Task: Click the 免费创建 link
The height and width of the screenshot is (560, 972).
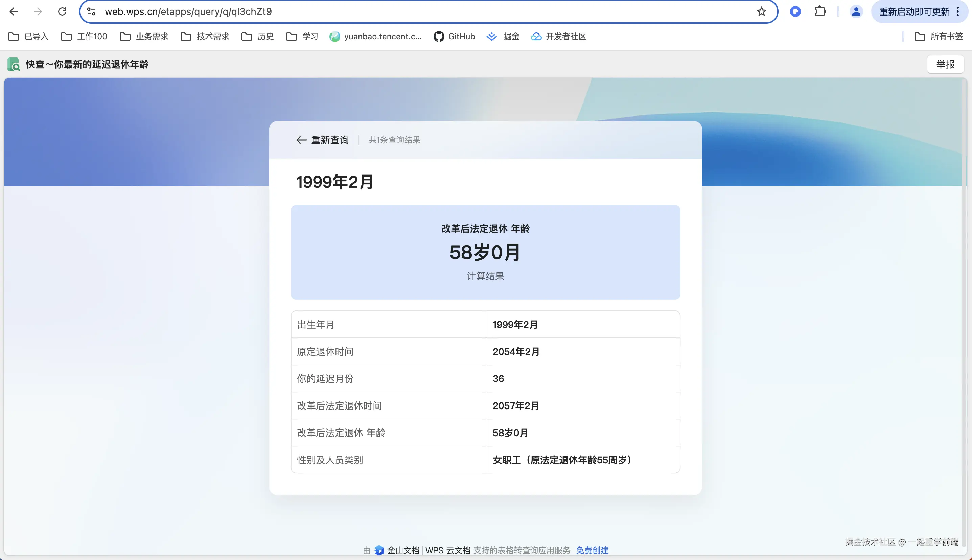Action: pyautogui.click(x=592, y=550)
